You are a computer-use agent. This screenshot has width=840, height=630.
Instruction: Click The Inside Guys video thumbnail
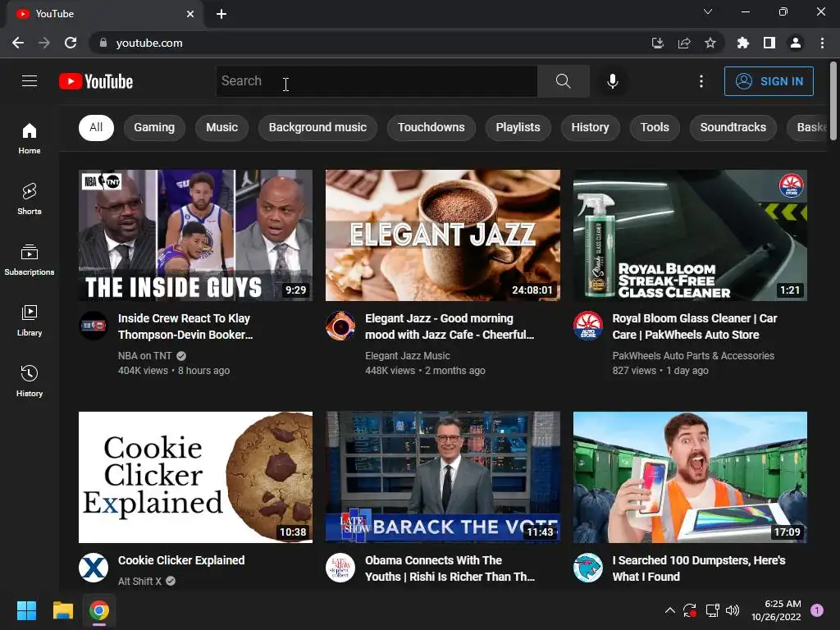tap(195, 235)
